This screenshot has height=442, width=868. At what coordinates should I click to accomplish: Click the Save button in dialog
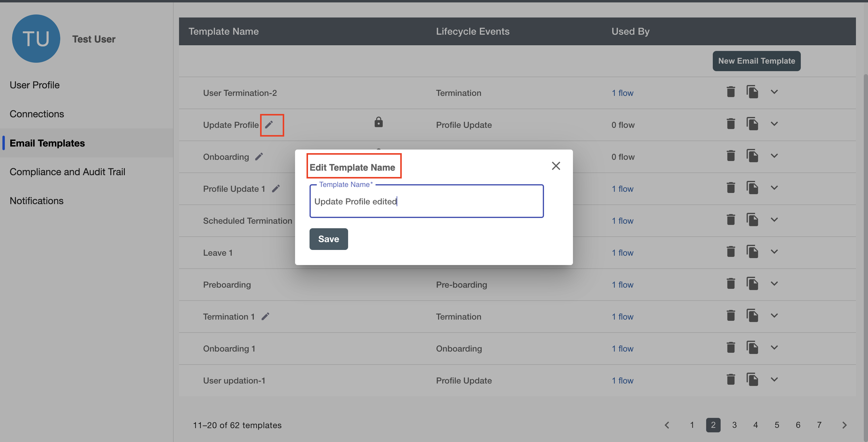click(x=329, y=239)
